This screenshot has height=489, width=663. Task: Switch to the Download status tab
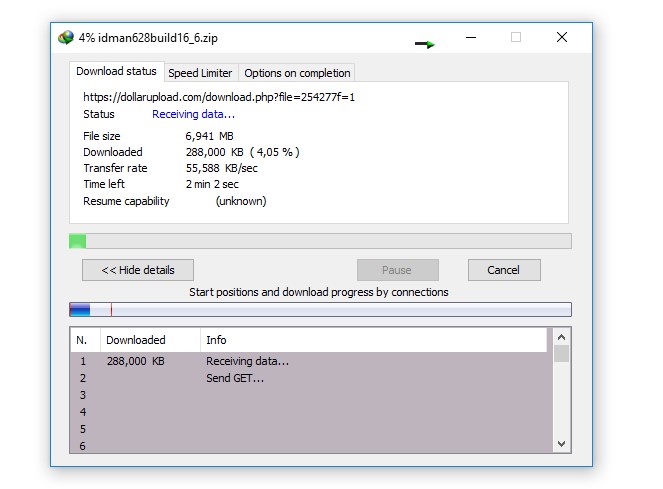(x=116, y=71)
